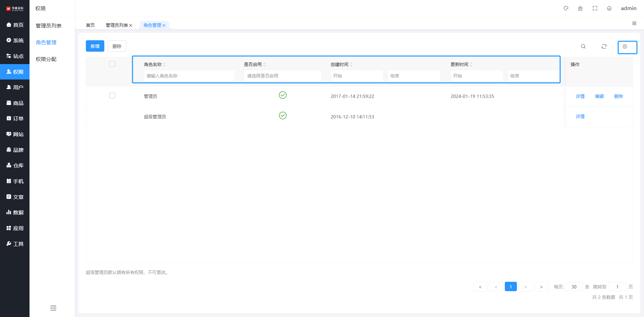The width and height of the screenshot is (644, 317).
Task: Check the 管理员 row checkbox
Action: pos(112,96)
